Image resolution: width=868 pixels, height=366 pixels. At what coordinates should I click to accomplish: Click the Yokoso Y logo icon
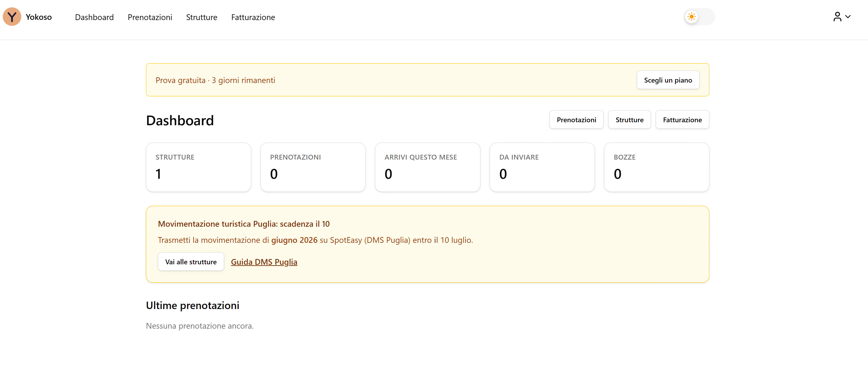[12, 17]
